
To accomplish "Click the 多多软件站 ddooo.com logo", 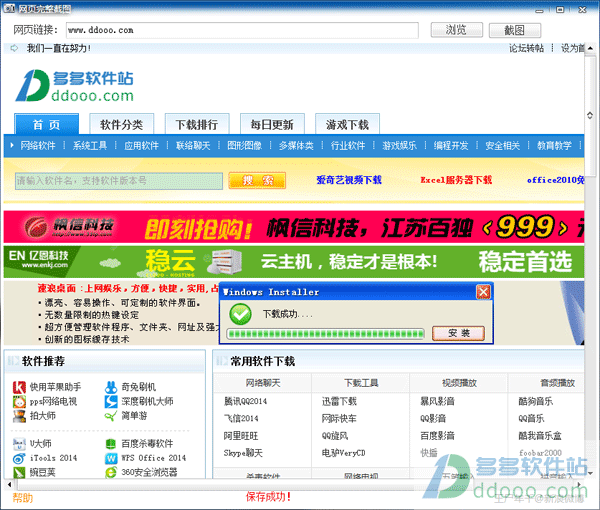I will [x=74, y=86].
